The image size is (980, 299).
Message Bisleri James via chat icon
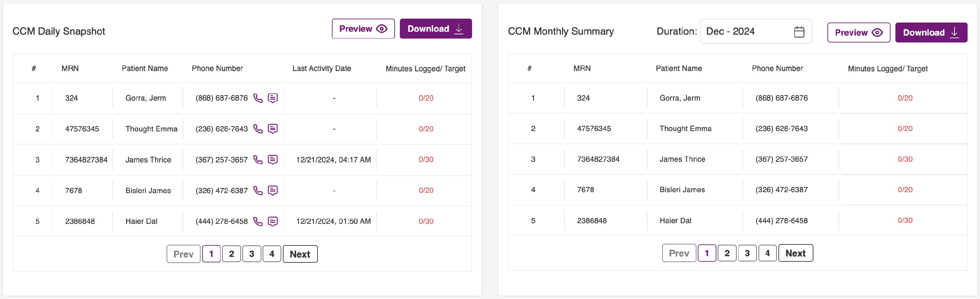[x=273, y=191]
